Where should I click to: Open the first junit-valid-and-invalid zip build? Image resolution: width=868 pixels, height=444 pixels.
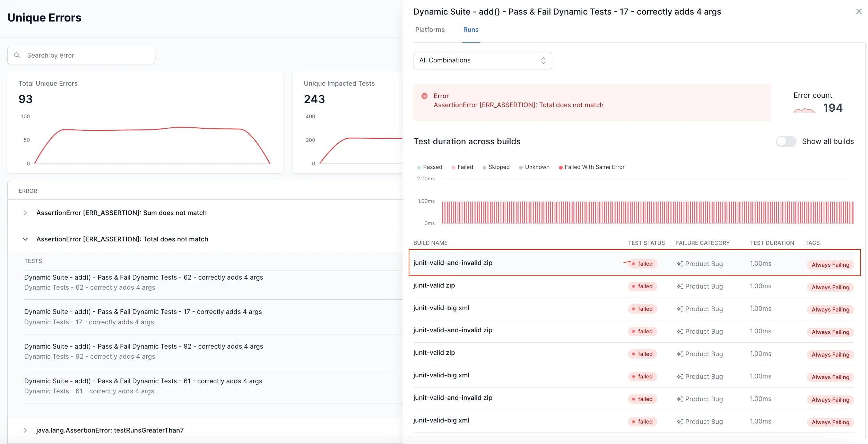click(x=453, y=263)
